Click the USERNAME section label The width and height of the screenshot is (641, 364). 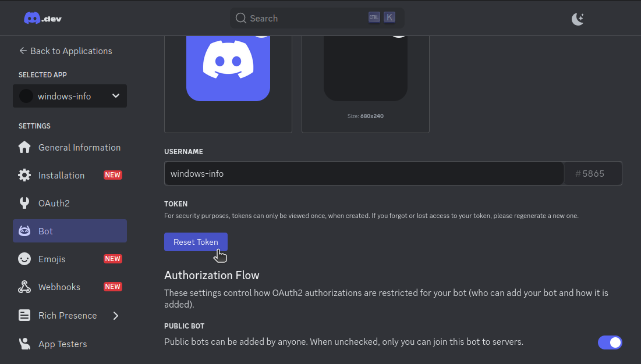point(183,152)
